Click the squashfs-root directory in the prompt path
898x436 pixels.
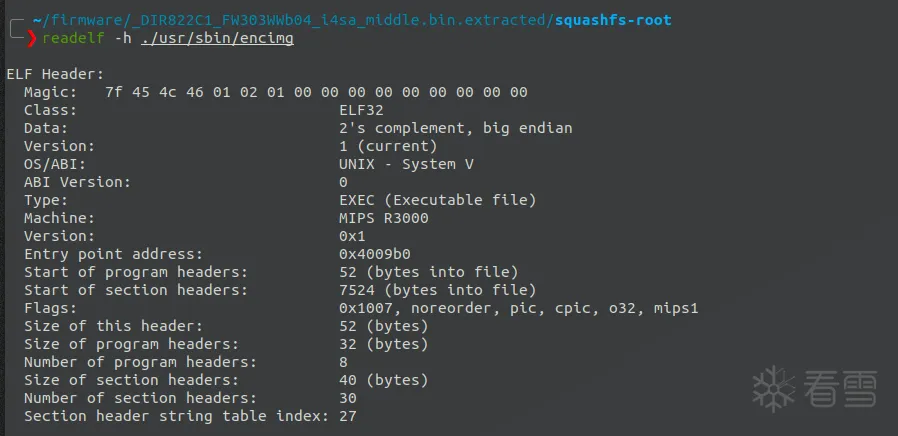pyautogui.click(x=611, y=20)
